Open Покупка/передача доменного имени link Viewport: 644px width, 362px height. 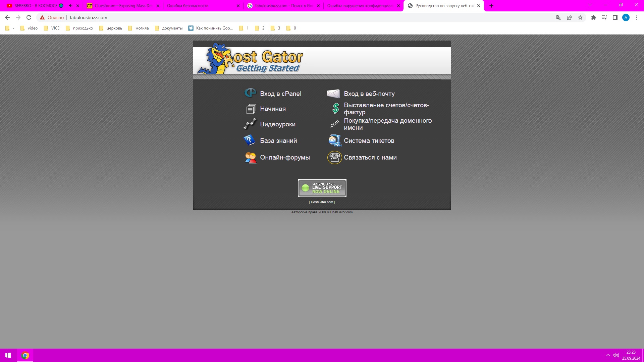point(388,124)
